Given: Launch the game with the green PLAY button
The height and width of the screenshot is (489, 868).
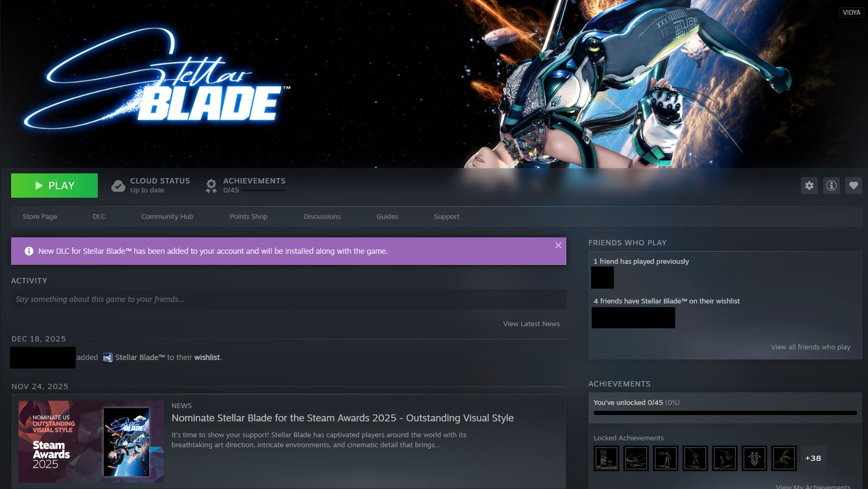Looking at the screenshot, I should [54, 186].
